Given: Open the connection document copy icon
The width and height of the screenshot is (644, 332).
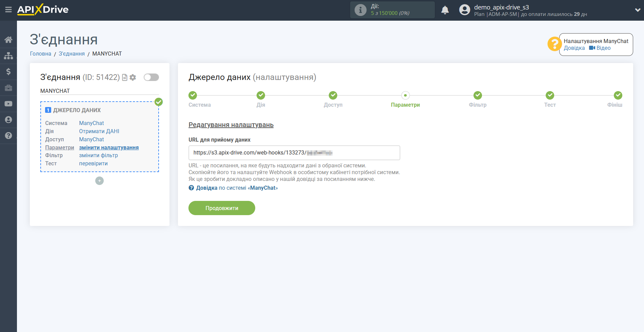Looking at the screenshot, I should coord(125,78).
